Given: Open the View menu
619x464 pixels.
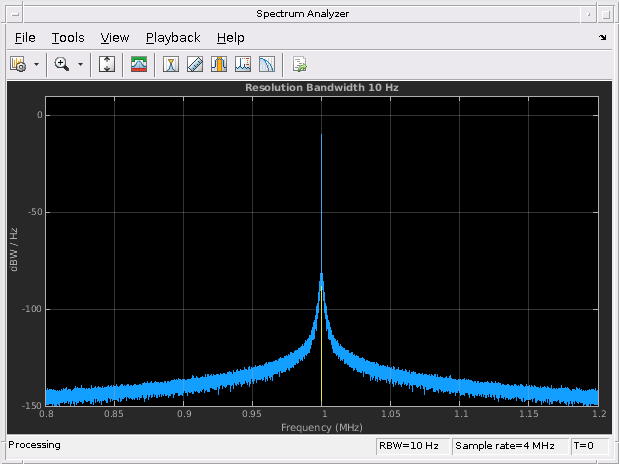Looking at the screenshot, I should (x=114, y=38).
